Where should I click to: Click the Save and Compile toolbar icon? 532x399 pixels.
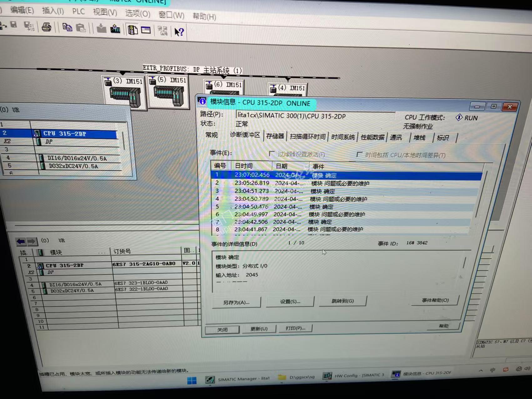point(30,26)
